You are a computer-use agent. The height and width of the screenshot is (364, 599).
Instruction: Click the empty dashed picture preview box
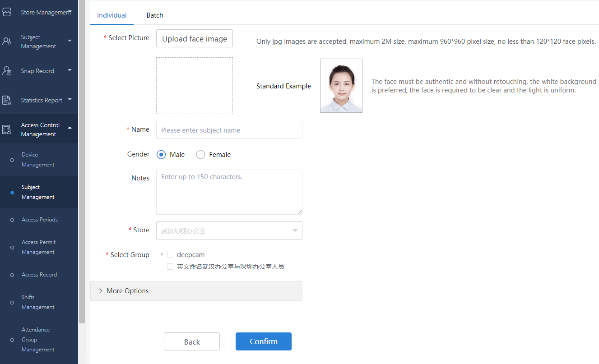(x=195, y=86)
